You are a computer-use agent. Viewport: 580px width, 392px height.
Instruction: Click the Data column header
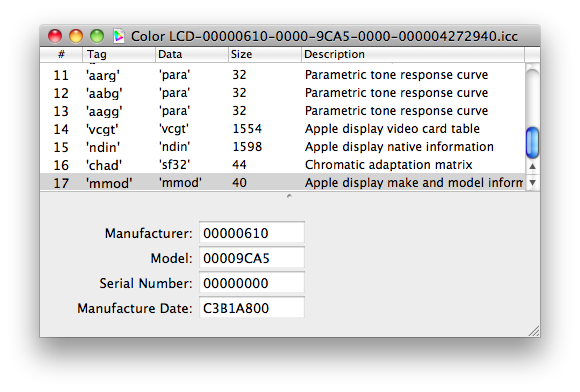[x=192, y=54]
